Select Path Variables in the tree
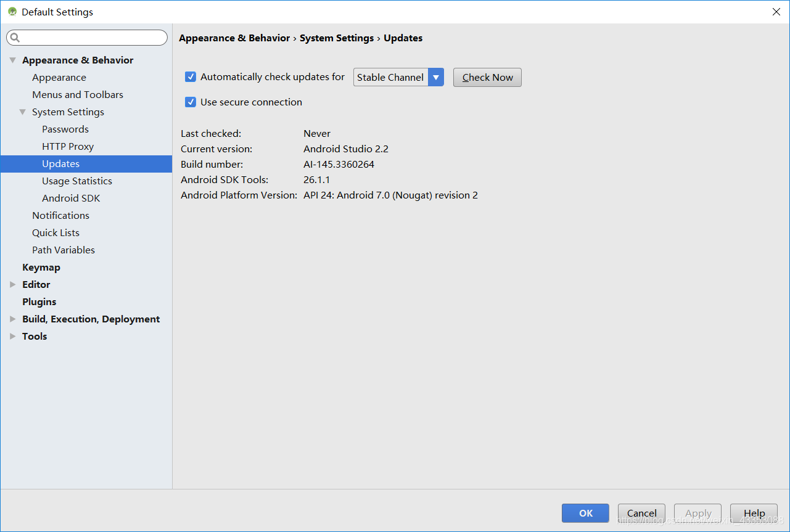This screenshot has width=790, height=532. 64,250
